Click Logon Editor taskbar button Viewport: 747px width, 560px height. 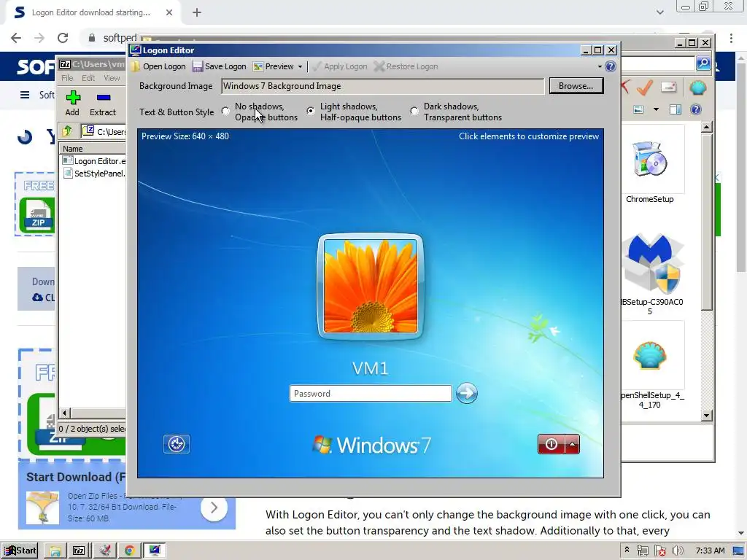155,551
